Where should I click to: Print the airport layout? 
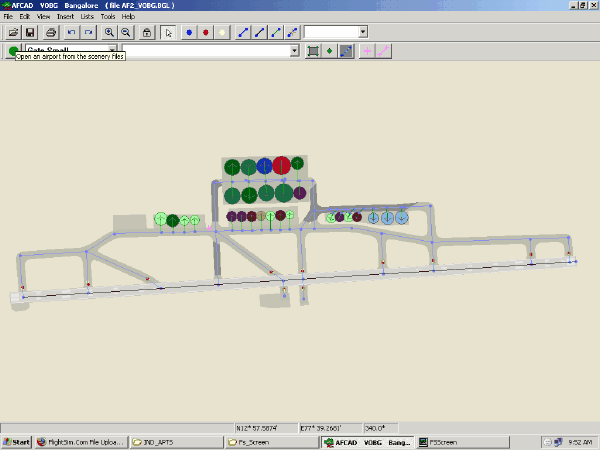click(x=50, y=32)
